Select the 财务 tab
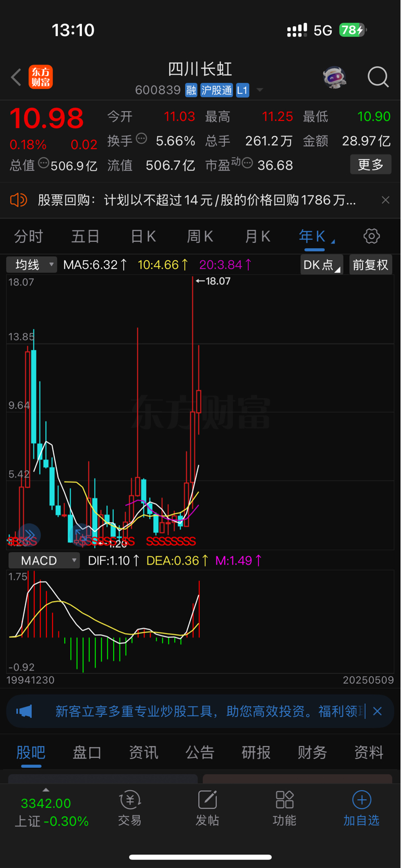 [x=312, y=752]
